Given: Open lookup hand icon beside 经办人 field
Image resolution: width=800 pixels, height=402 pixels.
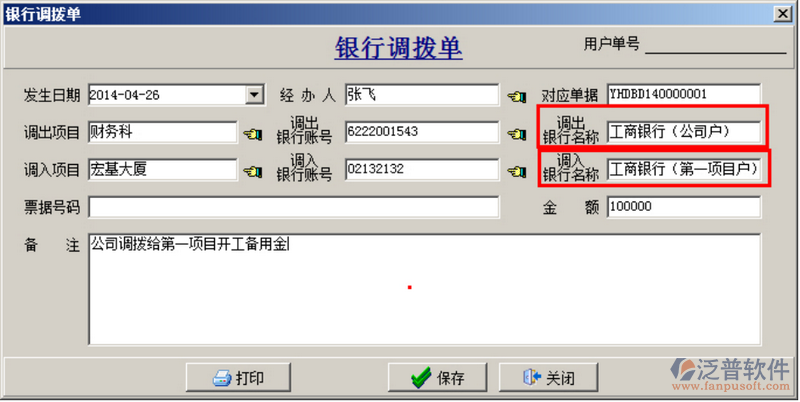Looking at the screenshot, I should coord(517,96).
